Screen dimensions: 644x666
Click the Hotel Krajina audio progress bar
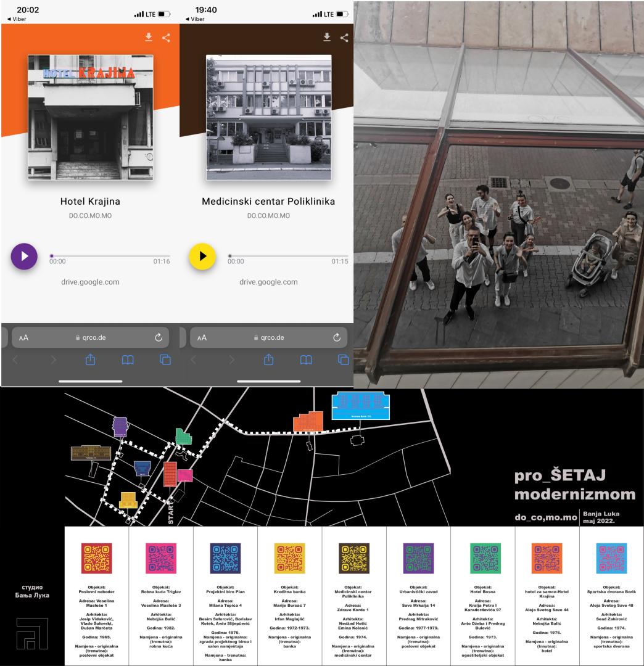tap(110, 255)
